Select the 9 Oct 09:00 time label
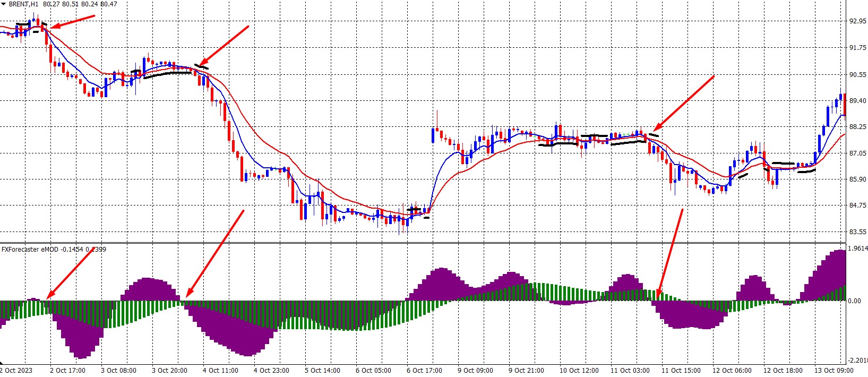868x377 pixels. tap(475, 371)
